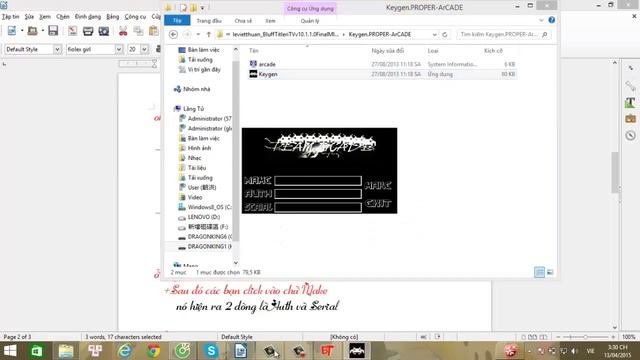Click the Explorer Up arrow button
This screenshot has height=360, width=640.
pyautogui.click(x=209, y=35)
